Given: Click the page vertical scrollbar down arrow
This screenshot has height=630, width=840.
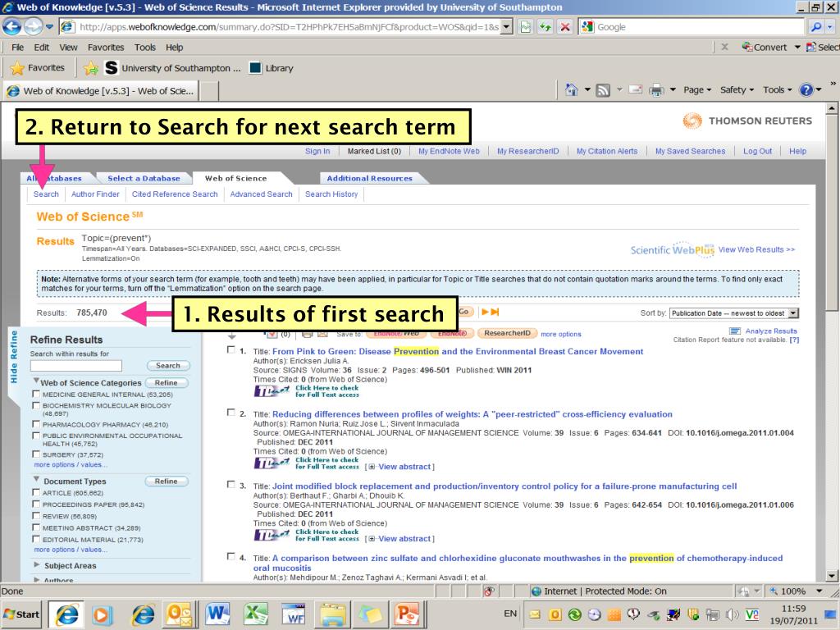Looking at the screenshot, I should [832, 576].
